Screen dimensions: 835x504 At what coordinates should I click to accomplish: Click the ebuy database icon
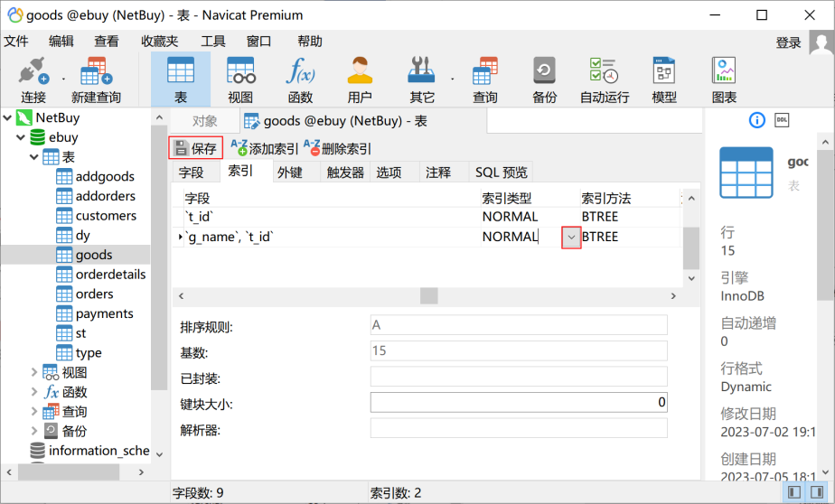(37, 137)
